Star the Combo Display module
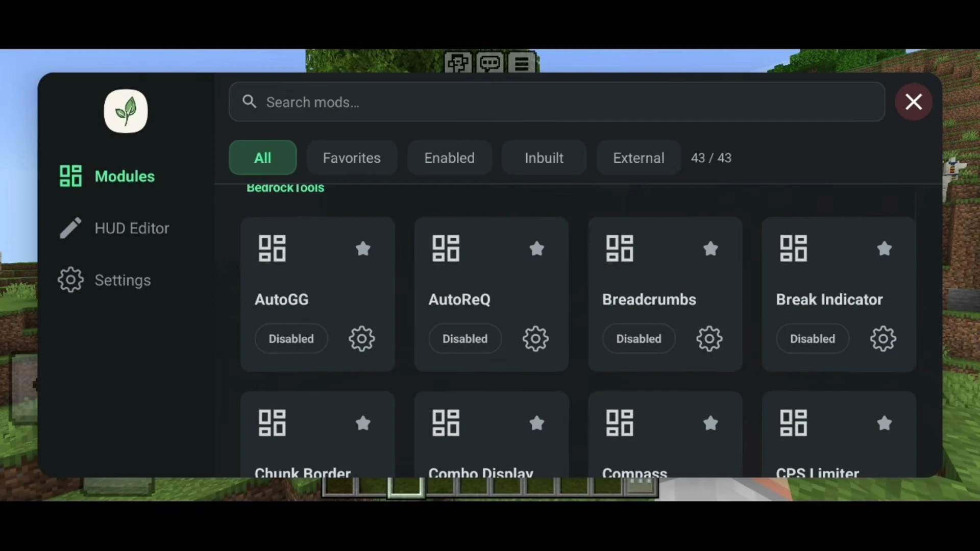 point(536,423)
